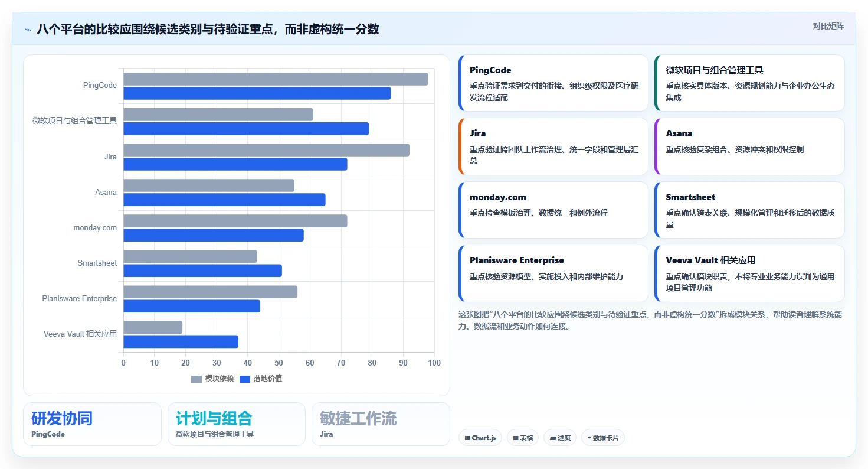
Task: Open the Jira info card
Action: click(553, 146)
